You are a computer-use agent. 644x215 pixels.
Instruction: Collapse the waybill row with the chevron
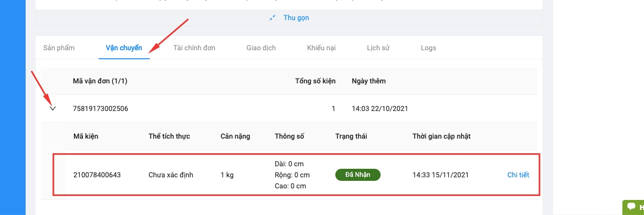(x=53, y=109)
